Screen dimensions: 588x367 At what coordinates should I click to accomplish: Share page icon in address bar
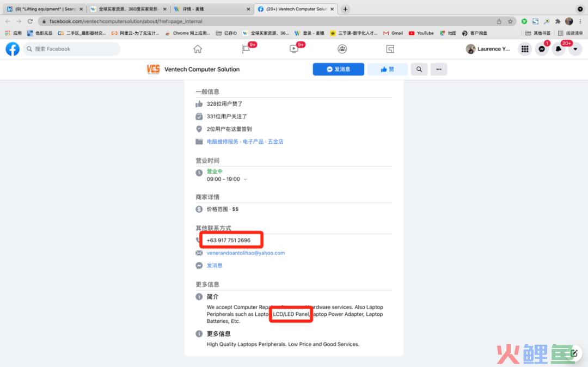pos(499,21)
